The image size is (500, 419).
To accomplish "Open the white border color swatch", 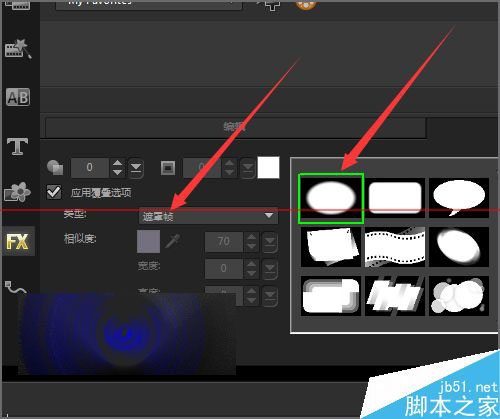I will tap(268, 168).
